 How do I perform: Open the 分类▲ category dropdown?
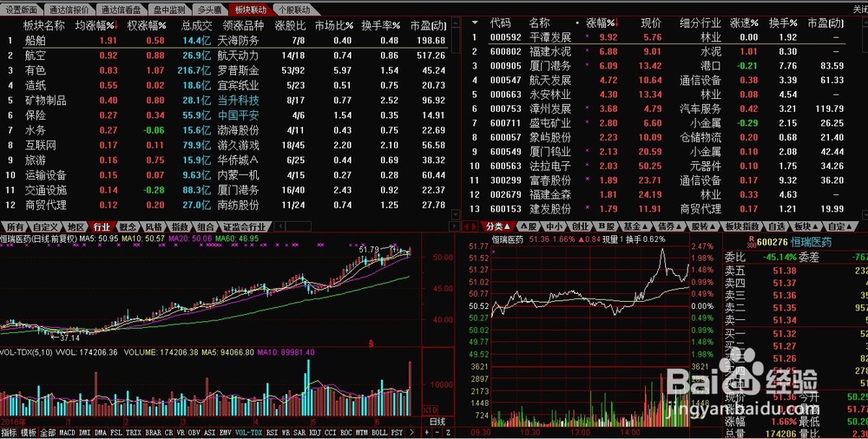497,226
